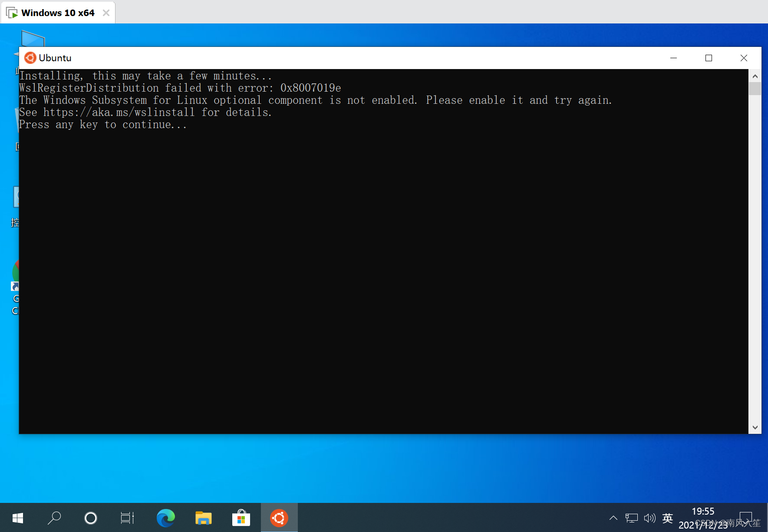
Task: Select the Ubuntu app on taskbar
Action: pos(279,518)
